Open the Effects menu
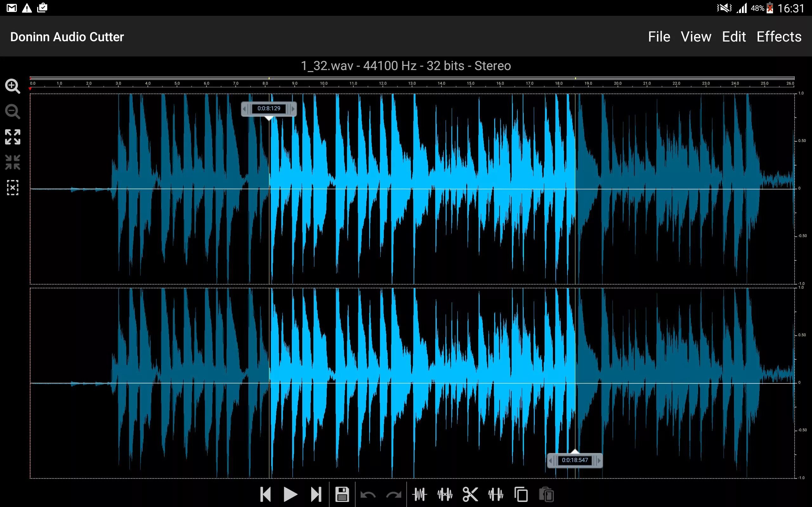812x507 pixels. pyautogui.click(x=779, y=36)
